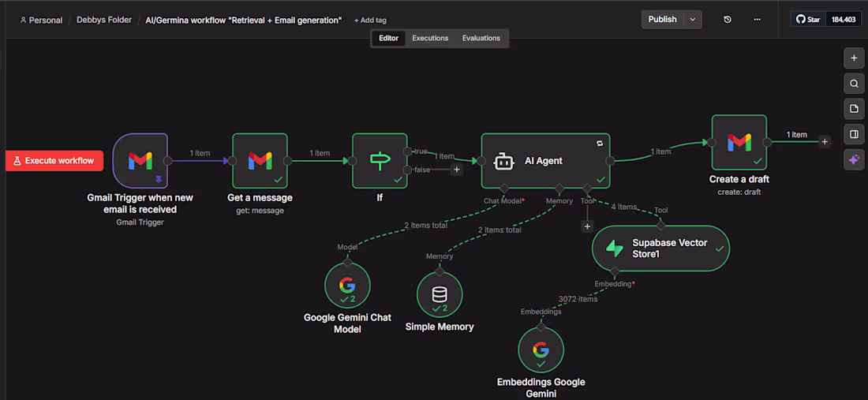Image resolution: width=868 pixels, height=400 pixels.
Task: Click the plus after the If false output
Action: point(457,170)
